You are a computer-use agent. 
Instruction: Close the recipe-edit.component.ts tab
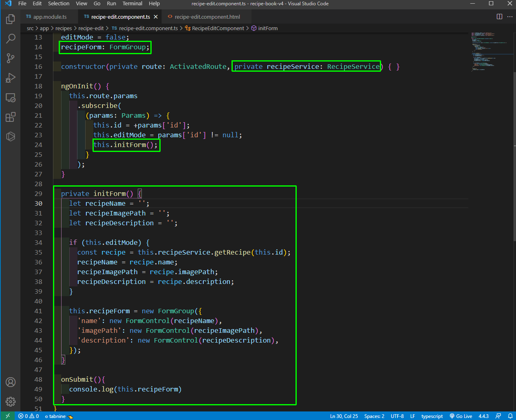pyautogui.click(x=156, y=17)
